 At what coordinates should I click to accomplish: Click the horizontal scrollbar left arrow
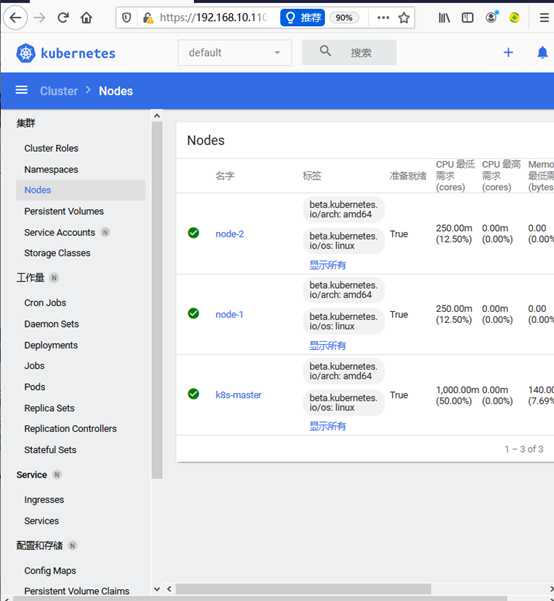tap(169, 589)
